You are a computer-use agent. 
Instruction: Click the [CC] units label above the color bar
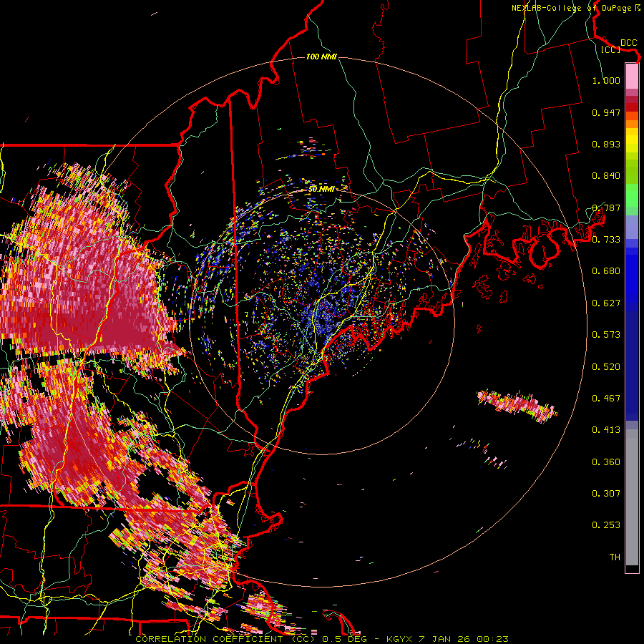pyautogui.click(x=611, y=49)
